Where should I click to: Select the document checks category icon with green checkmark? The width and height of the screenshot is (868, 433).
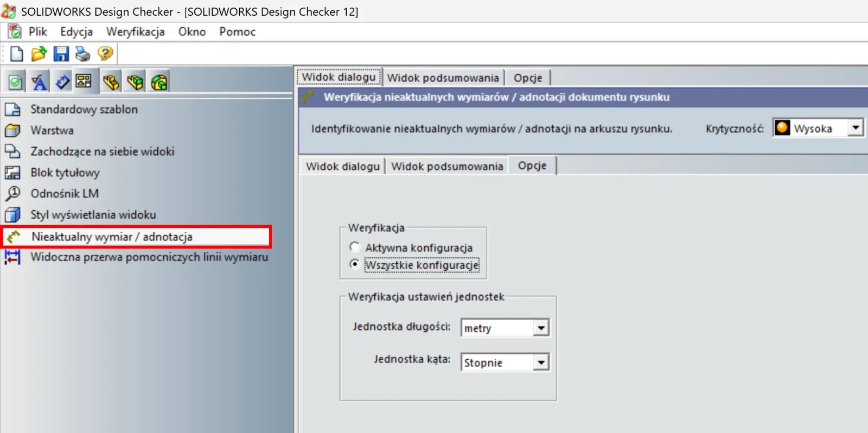pos(16,82)
